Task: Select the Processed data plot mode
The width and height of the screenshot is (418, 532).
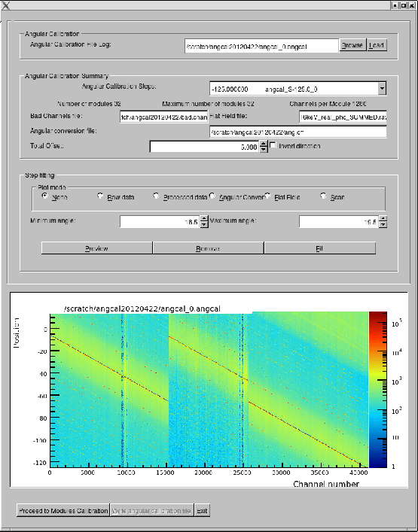Action: 156,196
